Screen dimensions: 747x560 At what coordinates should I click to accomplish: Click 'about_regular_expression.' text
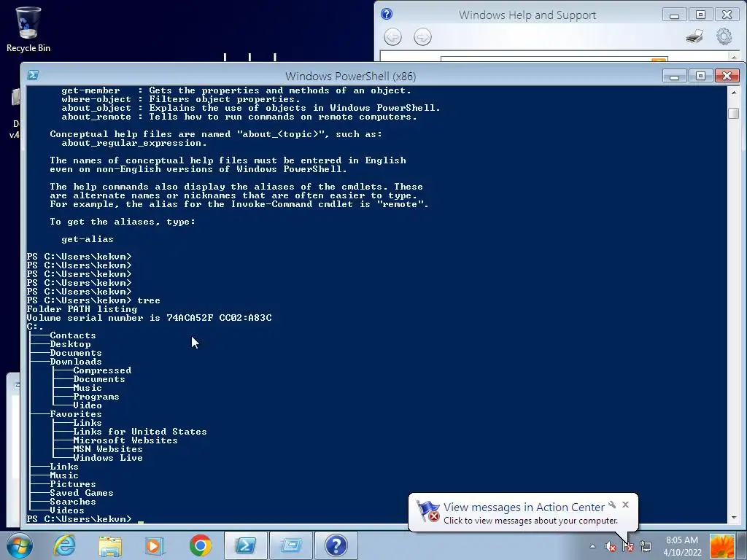tap(134, 143)
